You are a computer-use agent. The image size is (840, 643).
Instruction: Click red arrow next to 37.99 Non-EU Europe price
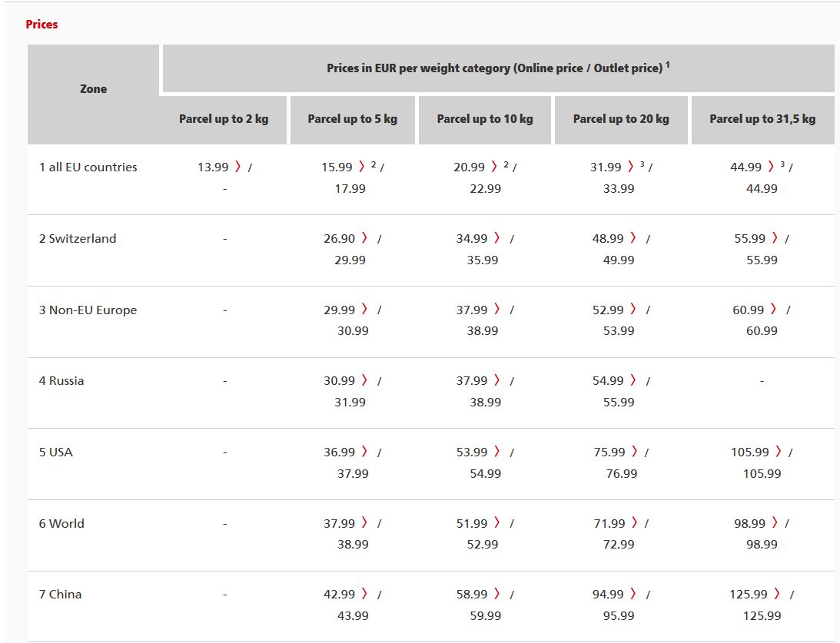(x=497, y=309)
